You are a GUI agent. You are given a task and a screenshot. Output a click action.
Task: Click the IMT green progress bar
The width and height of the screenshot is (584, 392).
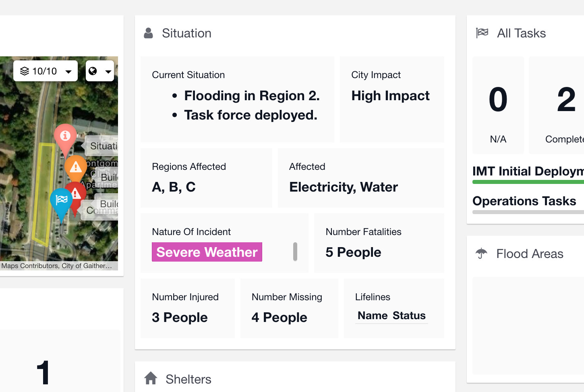pos(528,182)
